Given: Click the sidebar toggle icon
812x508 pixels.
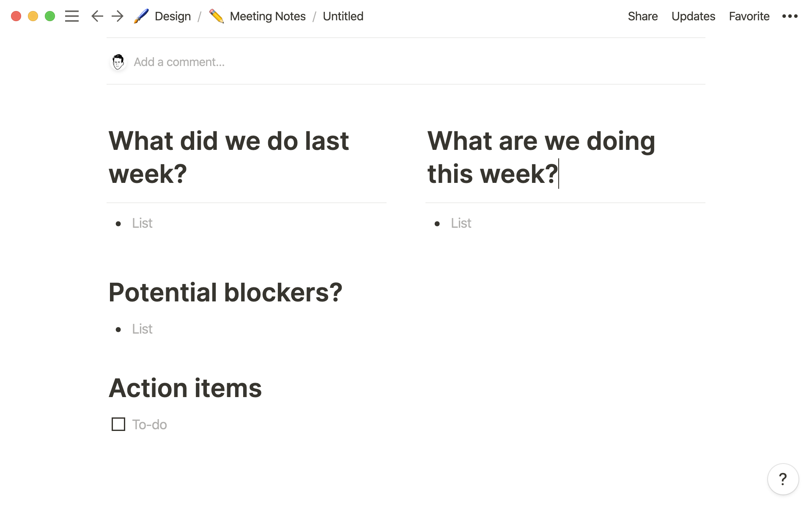Looking at the screenshot, I should coord(71,17).
